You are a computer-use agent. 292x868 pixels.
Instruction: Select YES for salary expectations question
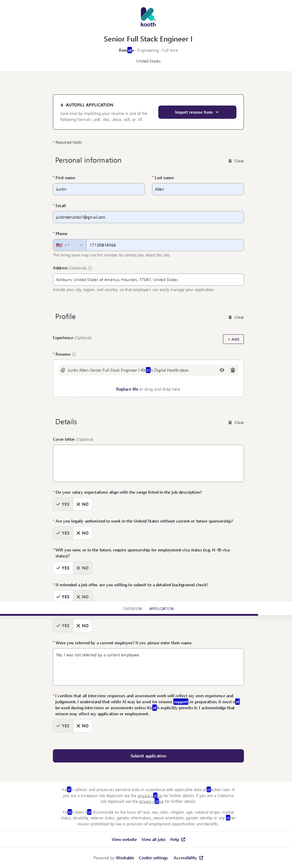[63, 504]
